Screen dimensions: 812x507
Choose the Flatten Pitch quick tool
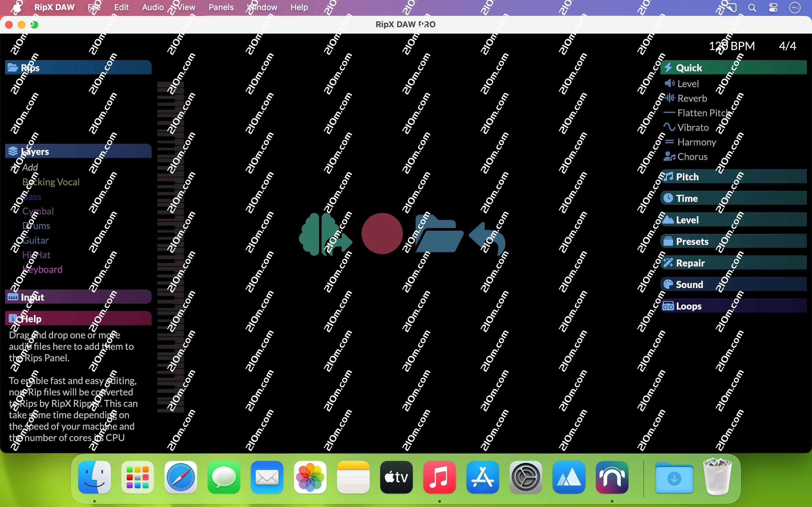pos(703,113)
